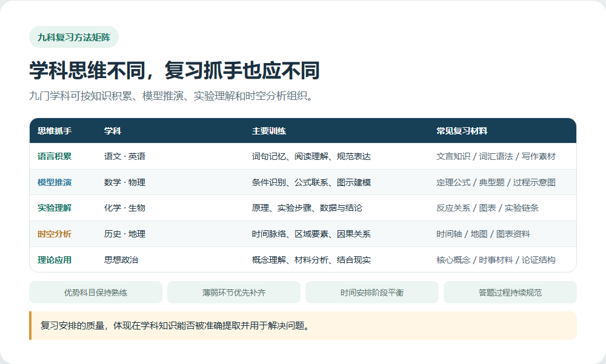Click 反应关系 / 图表 / 实验链条 cell

pyautogui.click(x=487, y=208)
